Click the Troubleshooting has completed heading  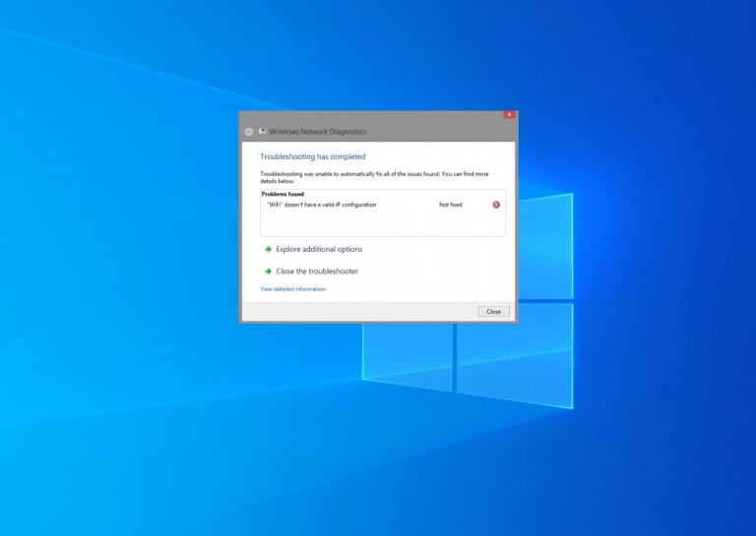point(312,156)
